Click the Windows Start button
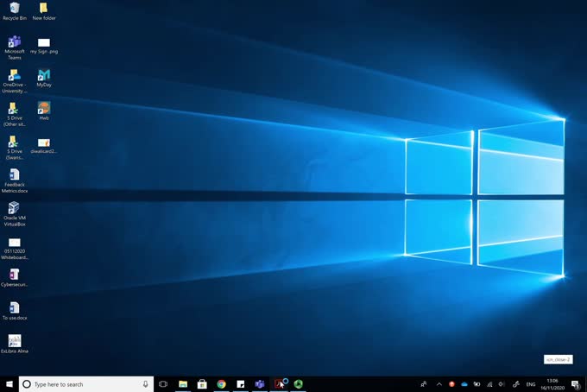 pos(9,384)
